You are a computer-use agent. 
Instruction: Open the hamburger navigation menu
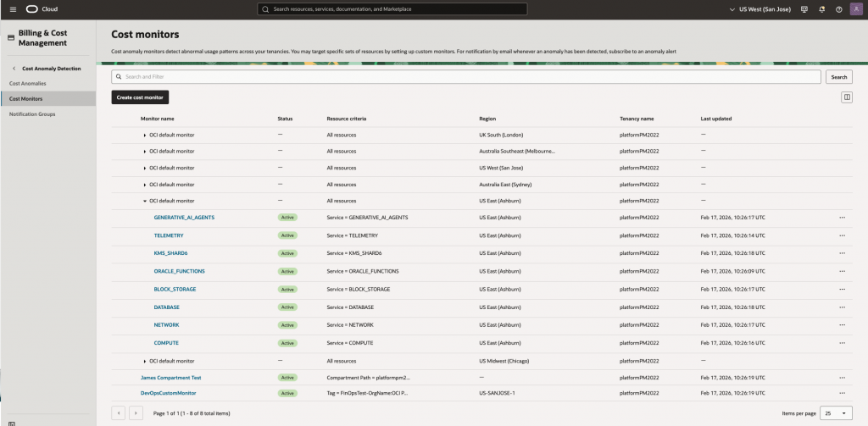[14, 9]
